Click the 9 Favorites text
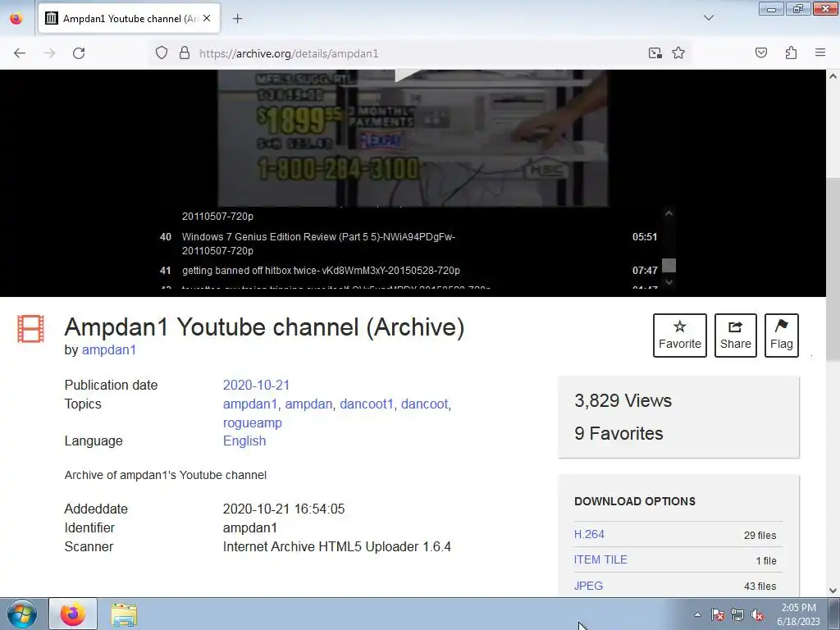 619,433
